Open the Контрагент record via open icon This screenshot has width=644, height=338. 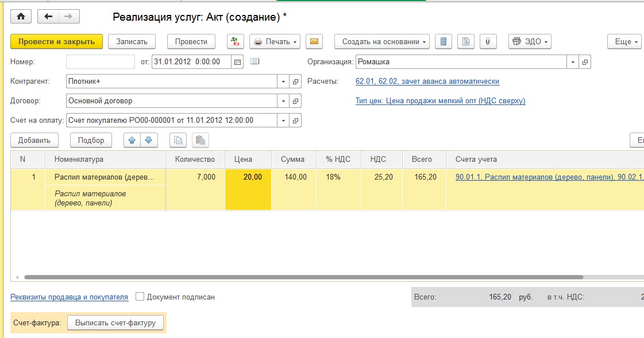click(296, 81)
